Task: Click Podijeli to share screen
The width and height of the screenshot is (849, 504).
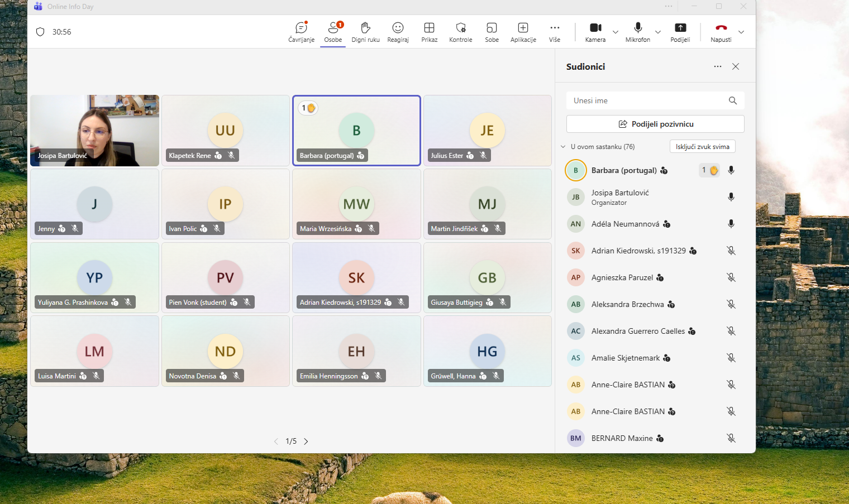Action: [680, 32]
